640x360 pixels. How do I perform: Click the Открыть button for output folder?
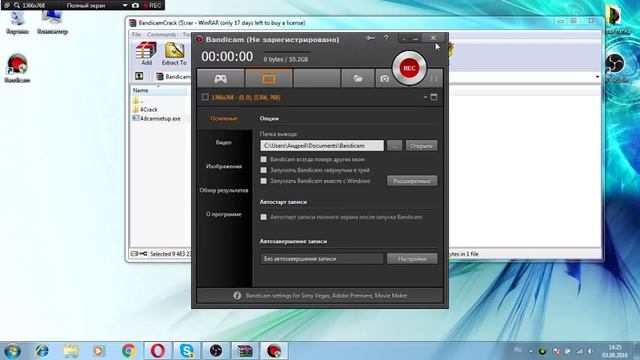(421, 146)
